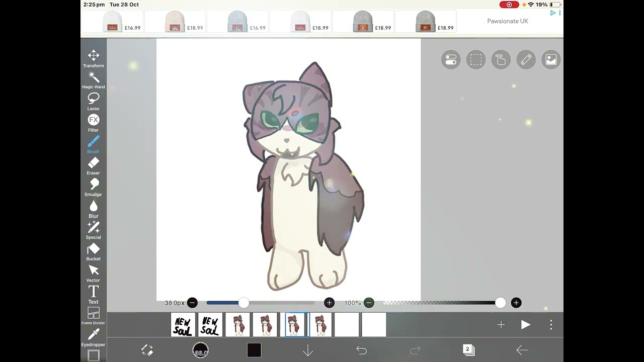Play the animation
This screenshot has height=362, width=644.
[x=526, y=325]
